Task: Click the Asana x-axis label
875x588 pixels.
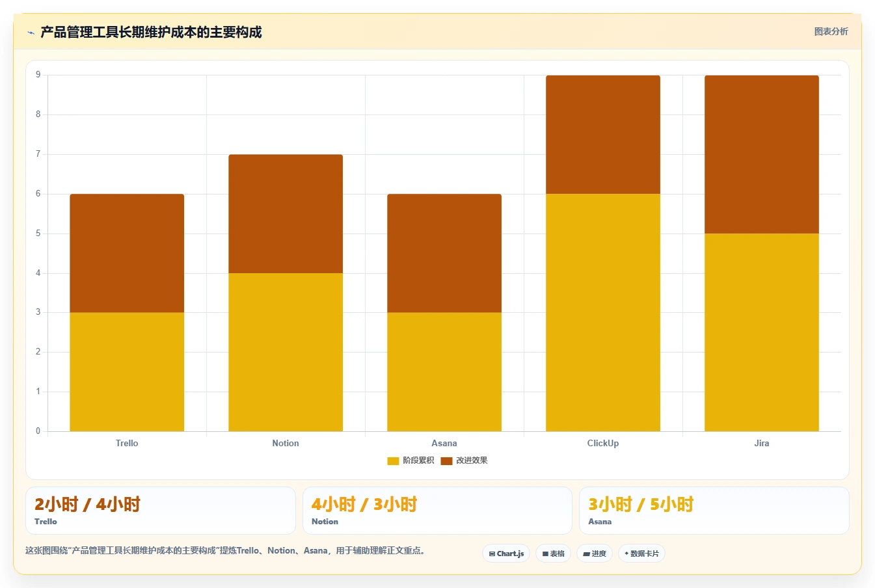Action: pyautogui.click(x=444, y=443)
